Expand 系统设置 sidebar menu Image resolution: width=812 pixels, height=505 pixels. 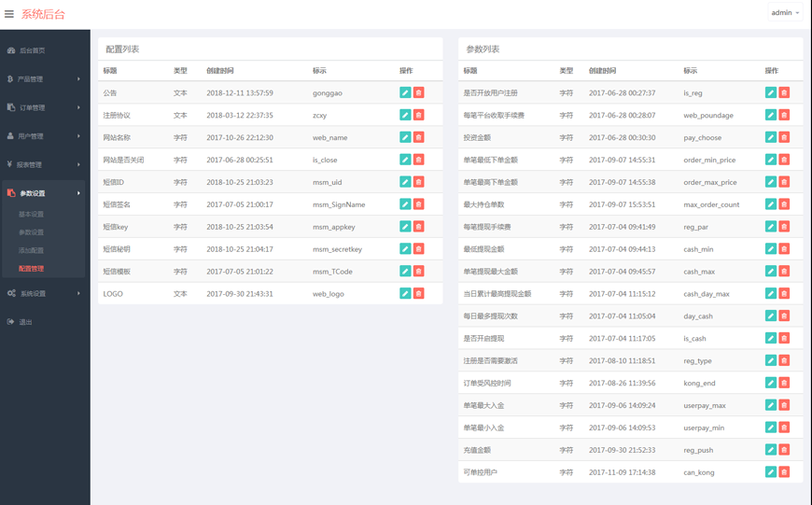[44, 293]
